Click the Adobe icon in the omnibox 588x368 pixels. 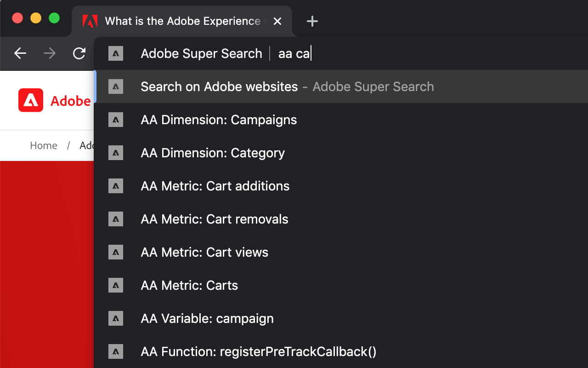tap(116, 53)
